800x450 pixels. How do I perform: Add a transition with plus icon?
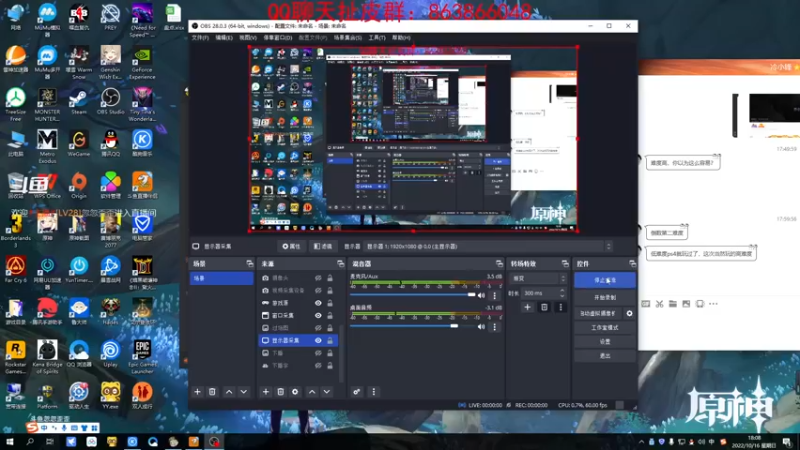tap(528, 307)
